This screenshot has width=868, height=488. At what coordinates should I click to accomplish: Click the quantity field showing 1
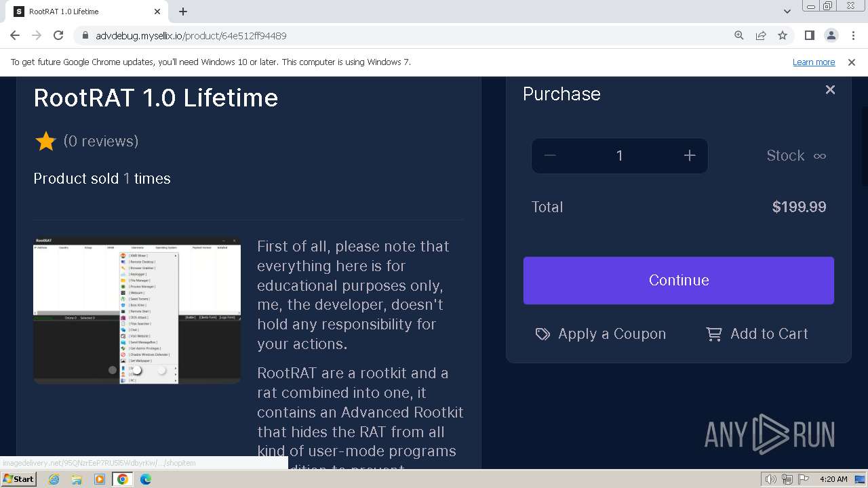point(619,156)
